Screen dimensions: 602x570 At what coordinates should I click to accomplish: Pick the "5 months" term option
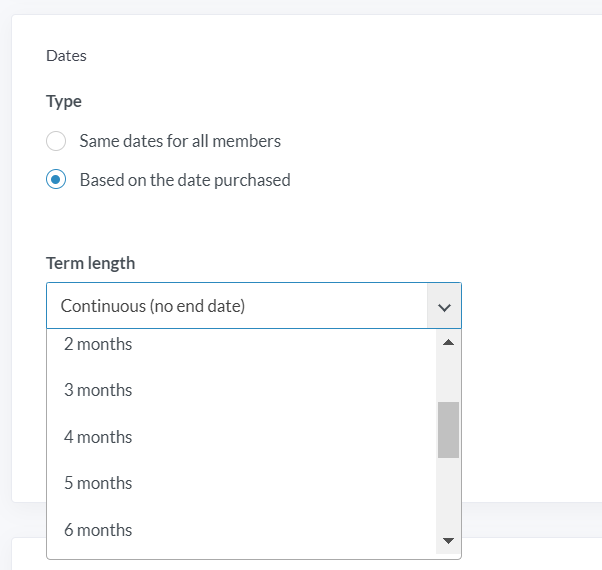pos(241,483)
